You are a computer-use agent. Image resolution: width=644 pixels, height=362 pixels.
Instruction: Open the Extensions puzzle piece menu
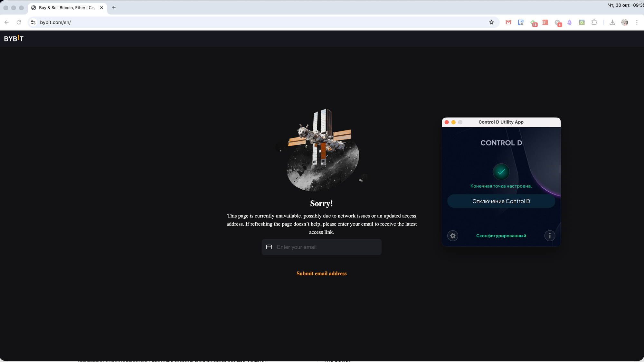click(x=594, y=22)
